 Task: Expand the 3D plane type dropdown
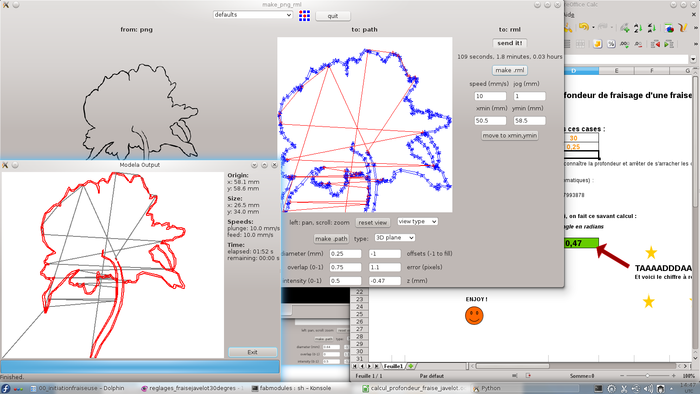(x=395, y=238)
